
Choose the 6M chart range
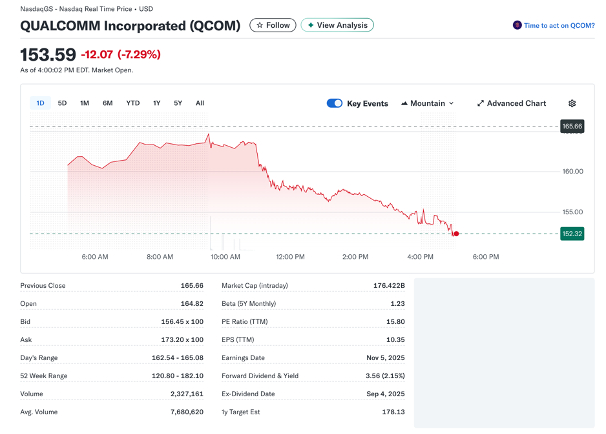[107, 103]
